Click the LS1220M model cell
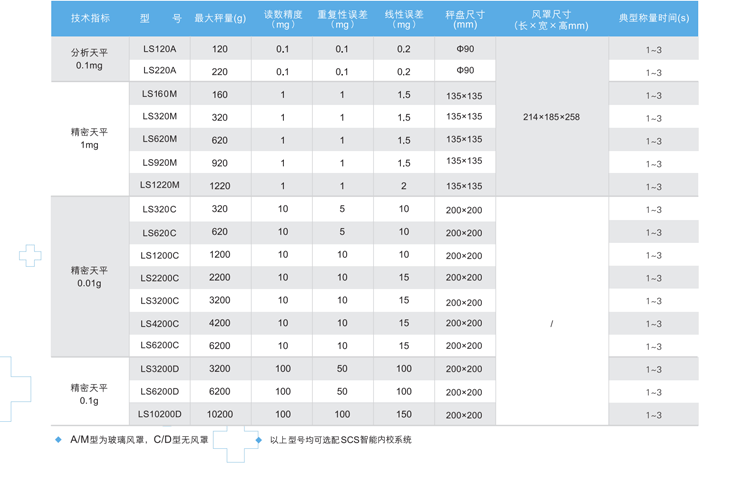The image size is (750, 494). click(x=159, y=185)
